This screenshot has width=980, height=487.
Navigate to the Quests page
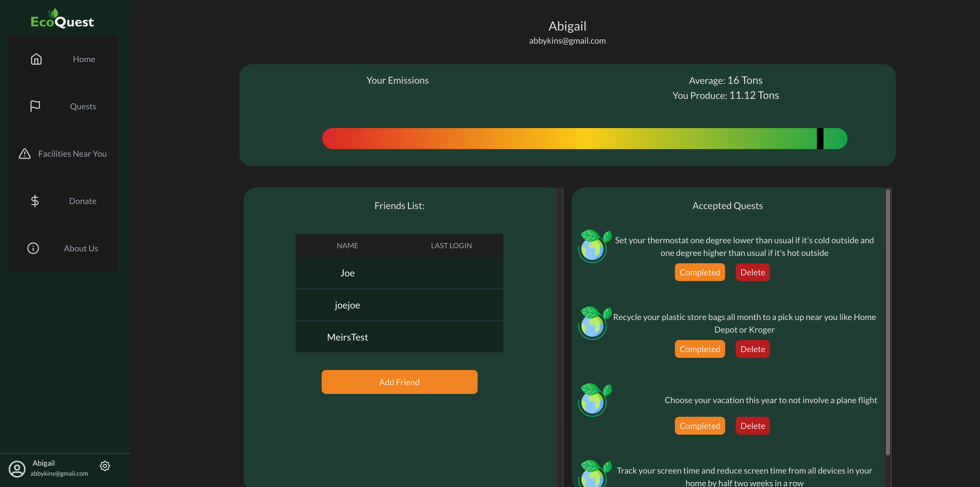(x=83, y=106)
